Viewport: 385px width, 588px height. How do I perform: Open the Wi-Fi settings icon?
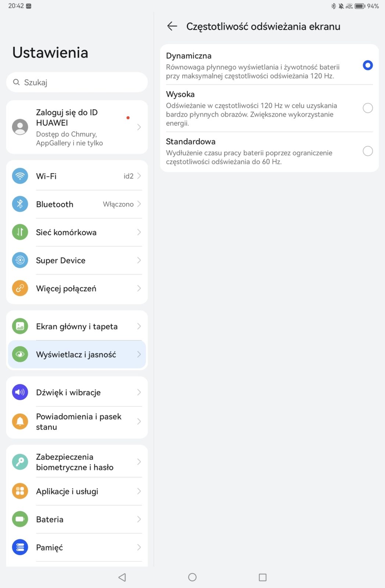pyautogui.click(x=20, y=176)
